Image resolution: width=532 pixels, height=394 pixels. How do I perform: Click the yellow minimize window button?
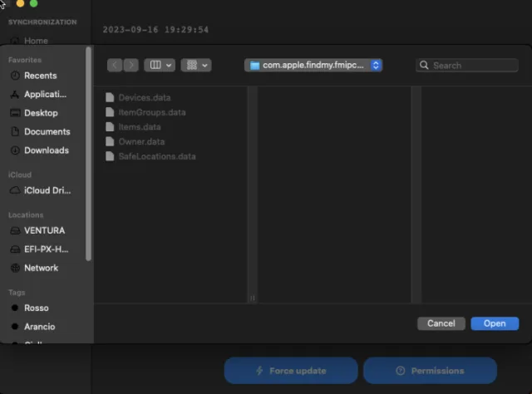pos(20,3)
